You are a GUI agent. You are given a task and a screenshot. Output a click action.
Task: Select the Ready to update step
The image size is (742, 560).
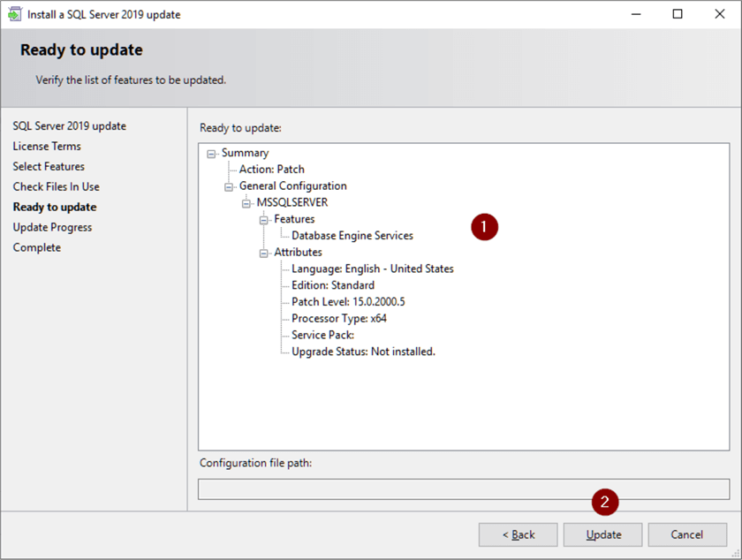click(x=55, y=208)
